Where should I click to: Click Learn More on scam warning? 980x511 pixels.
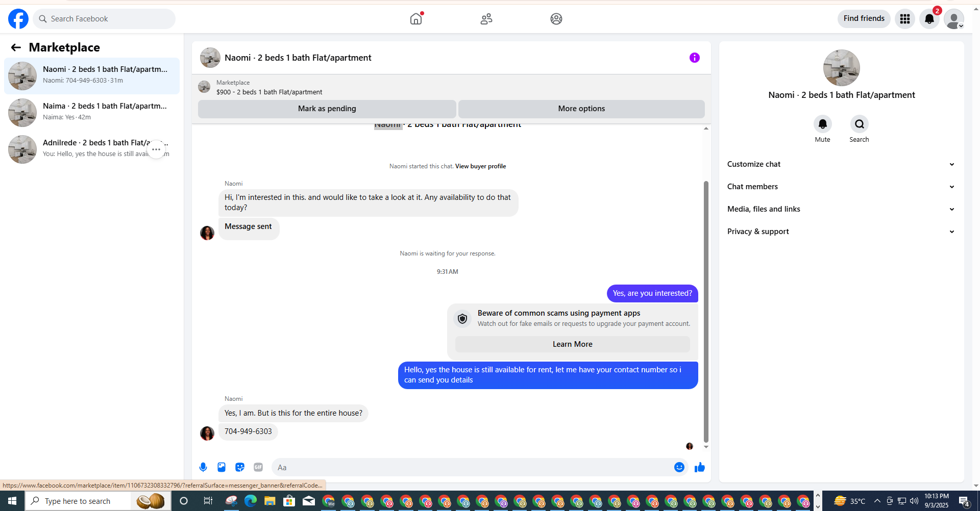[572, 344]
